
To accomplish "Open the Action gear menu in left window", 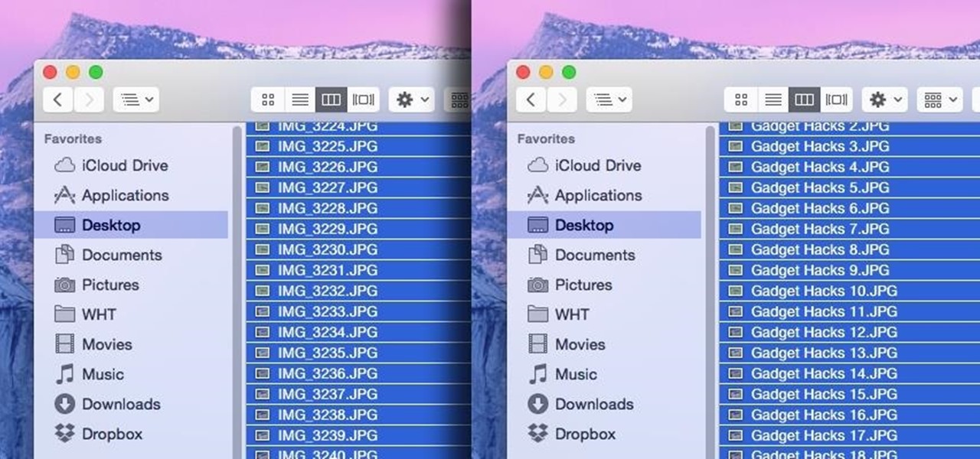I will 411,99.
